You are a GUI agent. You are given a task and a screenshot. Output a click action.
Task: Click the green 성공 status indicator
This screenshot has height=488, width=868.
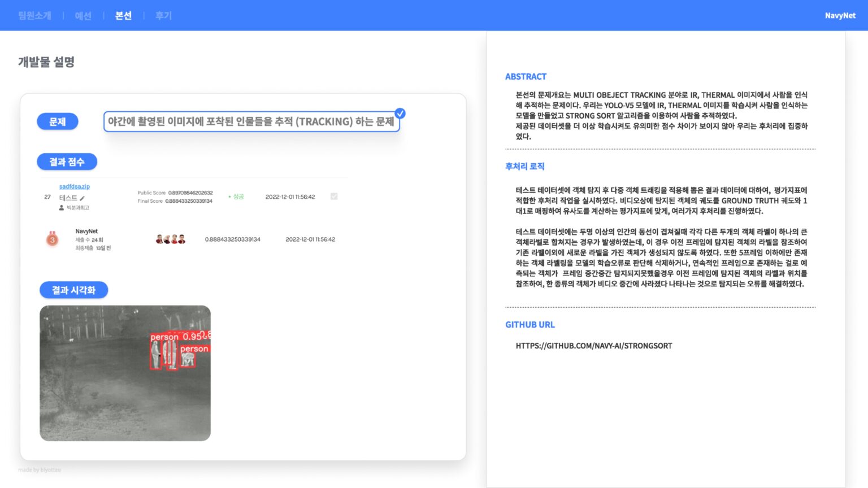click(x=236, y=197)
